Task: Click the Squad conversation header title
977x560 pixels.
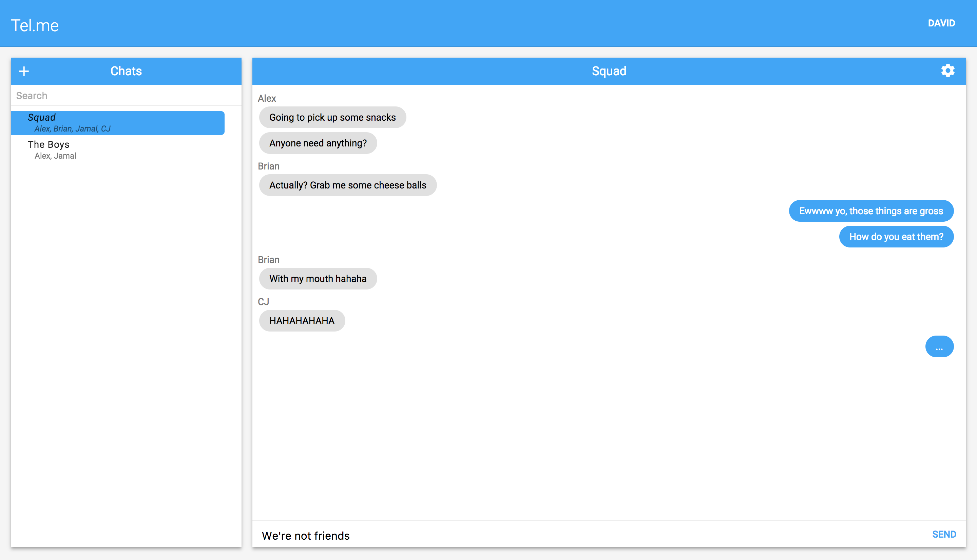Action: [609, 71]
